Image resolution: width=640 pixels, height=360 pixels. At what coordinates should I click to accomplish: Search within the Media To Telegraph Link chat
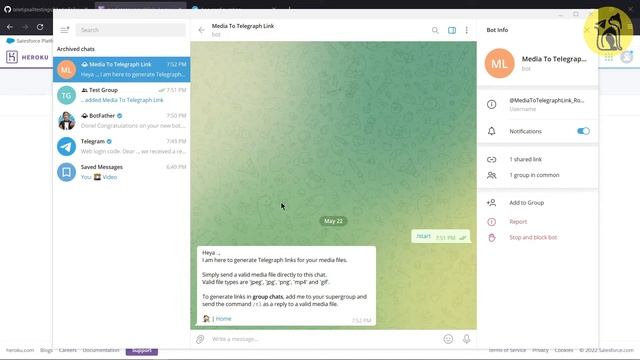pyautogui.click(x=435, y=30)
